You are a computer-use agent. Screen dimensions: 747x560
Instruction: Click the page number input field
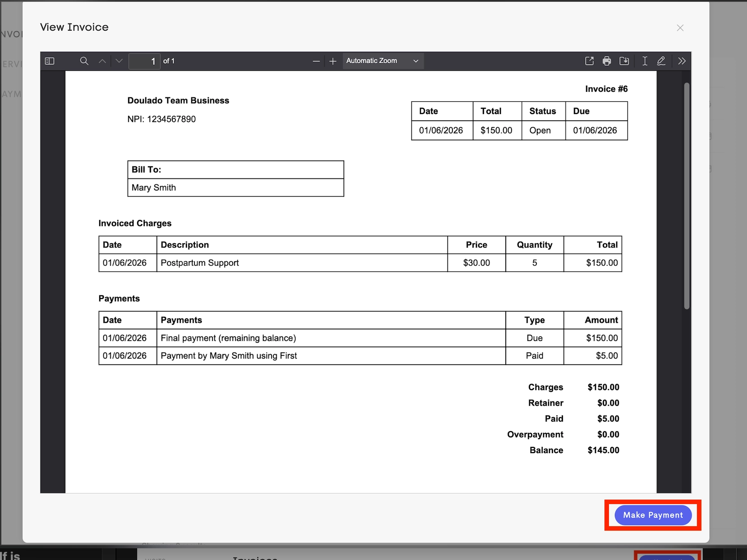point(144,61)
